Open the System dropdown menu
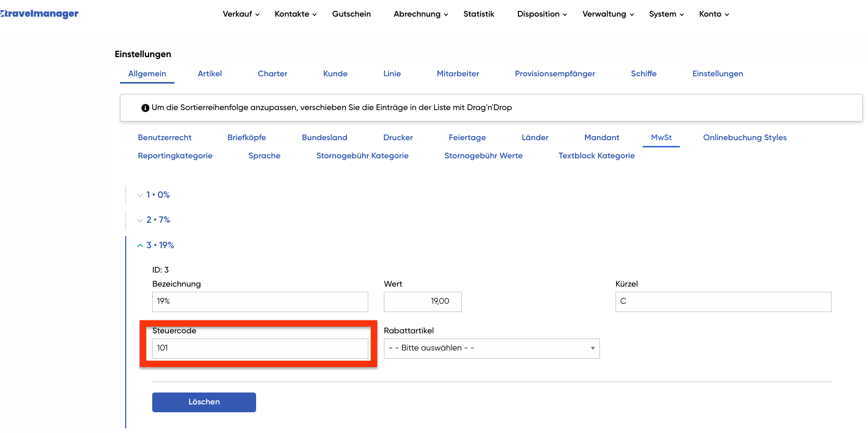Viewport: 868px width, 433px height. pos(666,14)
